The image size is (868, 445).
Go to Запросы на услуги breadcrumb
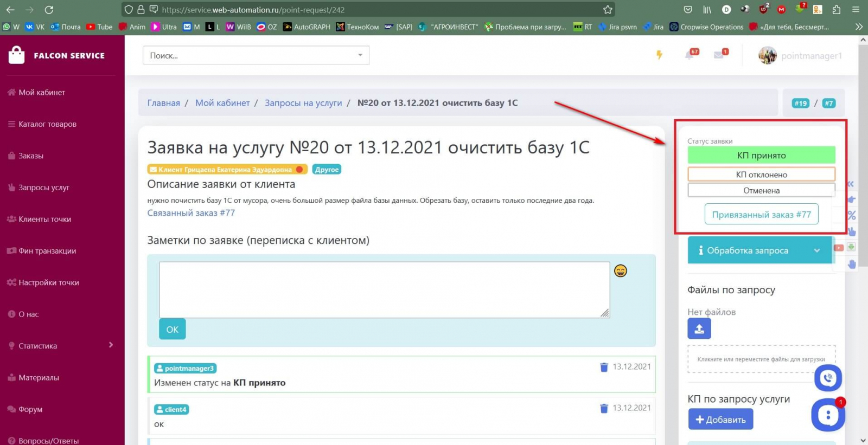pyautogui.click(x=303, y=103)
